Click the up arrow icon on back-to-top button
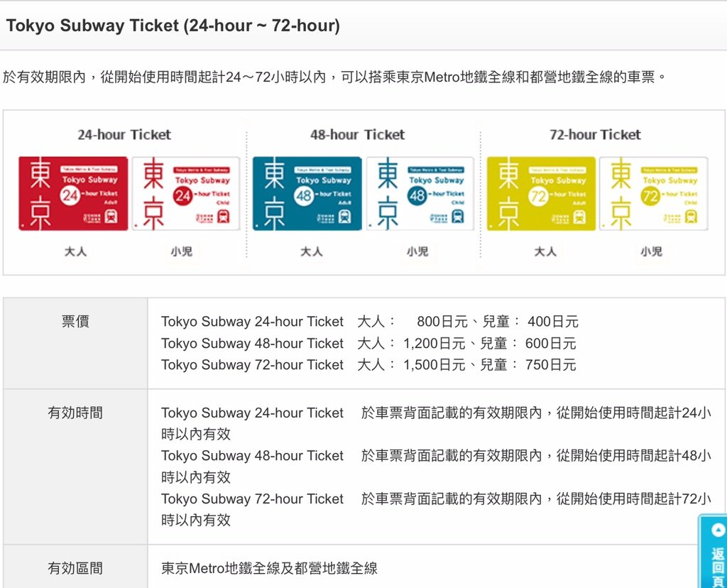 click(718, 530)
